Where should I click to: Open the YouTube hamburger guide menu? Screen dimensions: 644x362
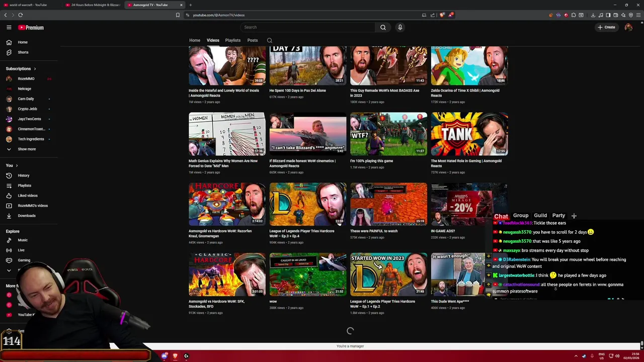coord(9,27)
